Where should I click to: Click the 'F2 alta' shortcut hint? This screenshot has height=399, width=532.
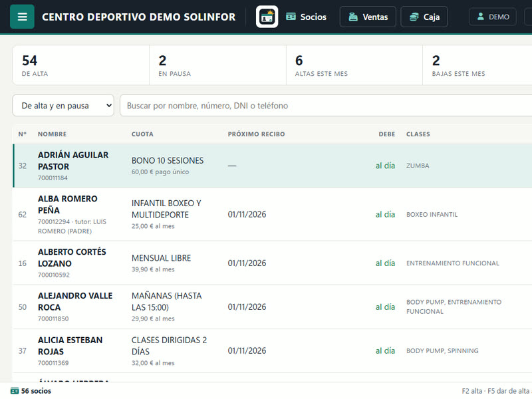click(x=472, y=391)
